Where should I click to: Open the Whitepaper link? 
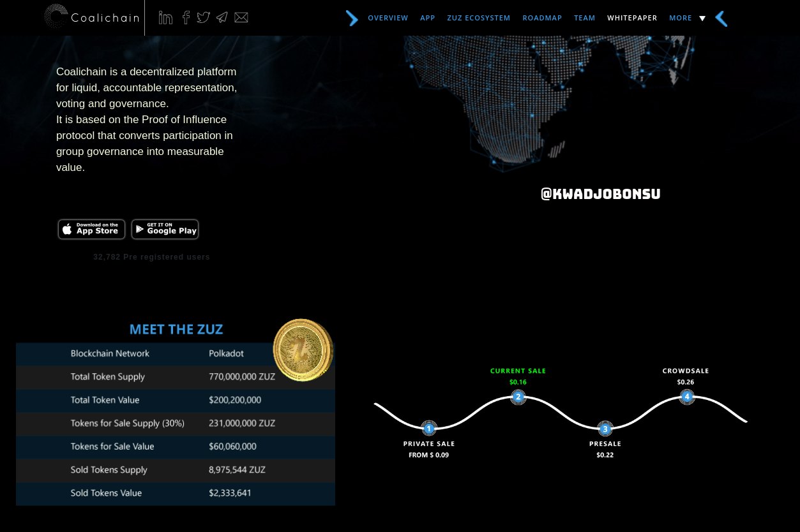[632, 18]
